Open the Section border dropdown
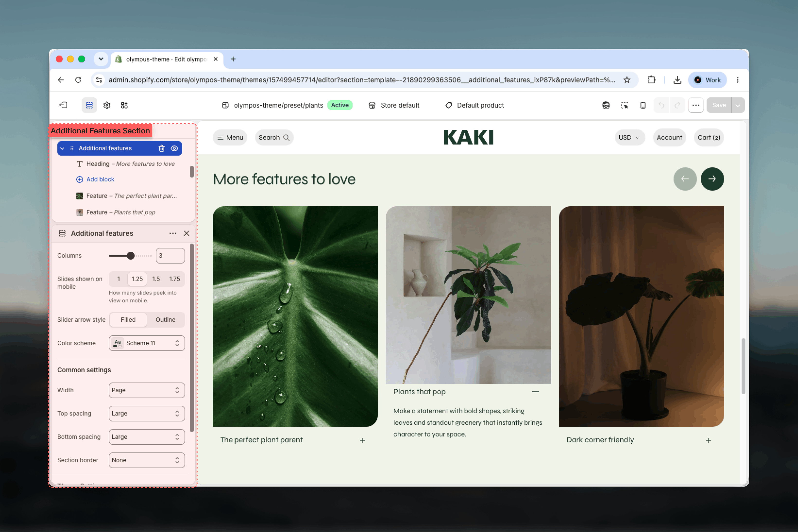Image resolution: width=798 pixels, height=532 pixels. [147, 460]
